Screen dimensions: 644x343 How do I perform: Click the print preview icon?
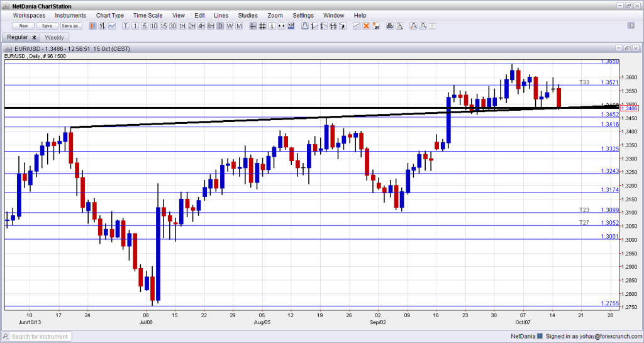(x=399, y=26)
